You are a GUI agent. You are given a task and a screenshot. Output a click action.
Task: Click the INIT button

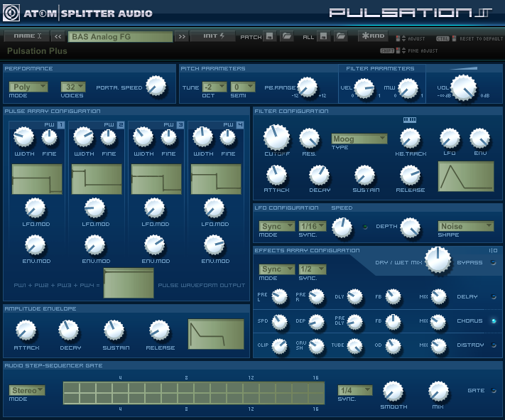point(212,36)
